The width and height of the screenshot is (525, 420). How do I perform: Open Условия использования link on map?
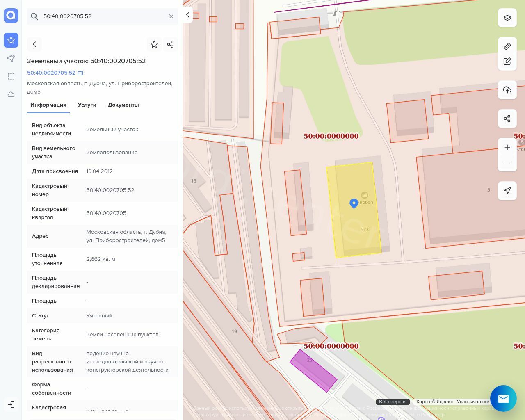(x=473, y=402)
